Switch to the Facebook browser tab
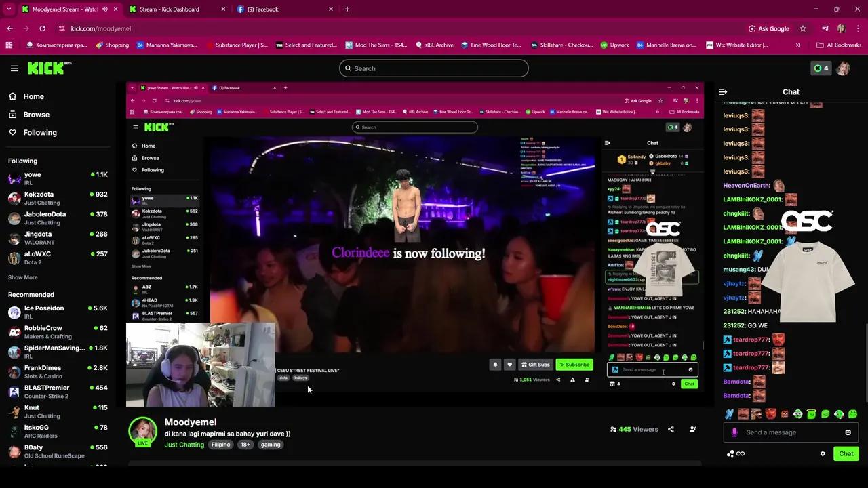 (263, 9)
